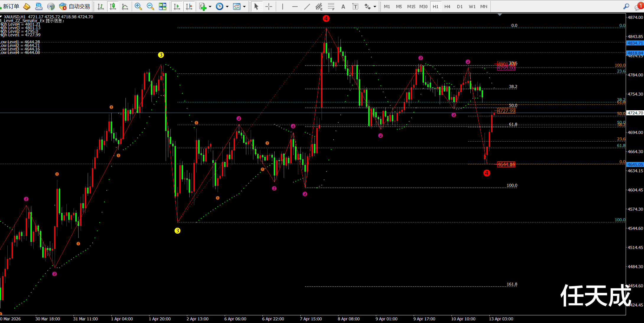The height and width of the screenshot is (323, 644).
Task: Switch to the D1 timeframe
Action: click(x=459, y=6)
